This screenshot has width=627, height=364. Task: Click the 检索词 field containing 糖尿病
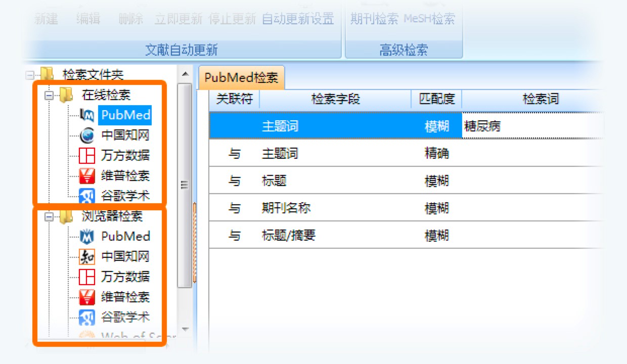(x=531, y=126)
